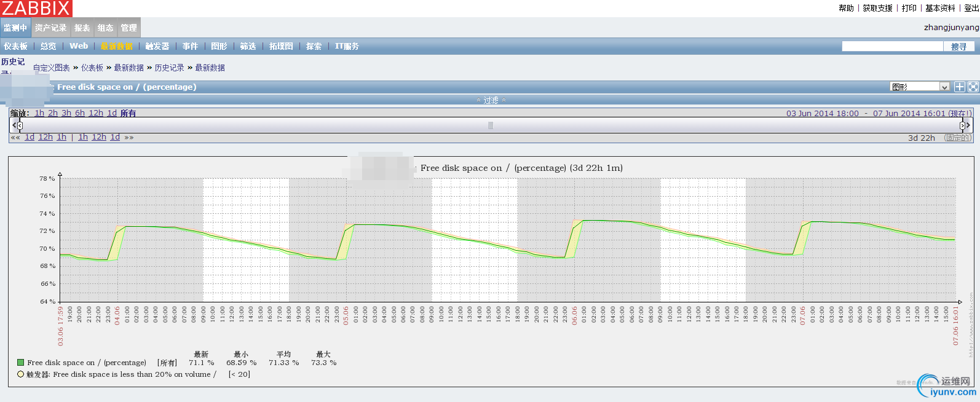
Task: Open the 图形 view dropdown
Action: (920, 87)
